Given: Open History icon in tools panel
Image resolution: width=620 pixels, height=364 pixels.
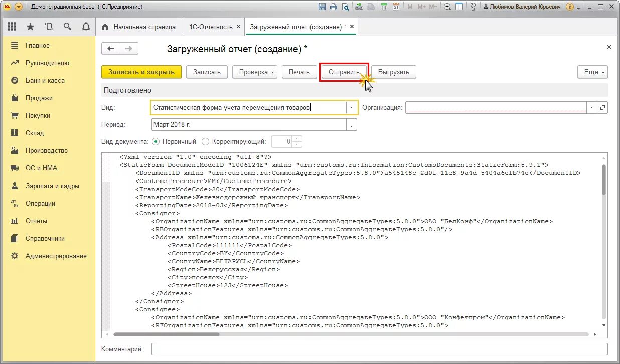Looking at the screenshot, I should tap(49, 27).
